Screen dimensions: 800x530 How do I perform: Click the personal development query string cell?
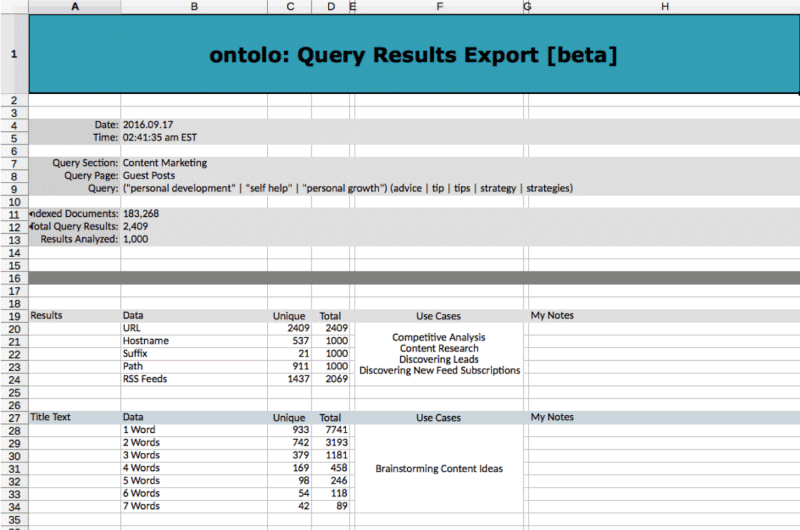point(347,188)
